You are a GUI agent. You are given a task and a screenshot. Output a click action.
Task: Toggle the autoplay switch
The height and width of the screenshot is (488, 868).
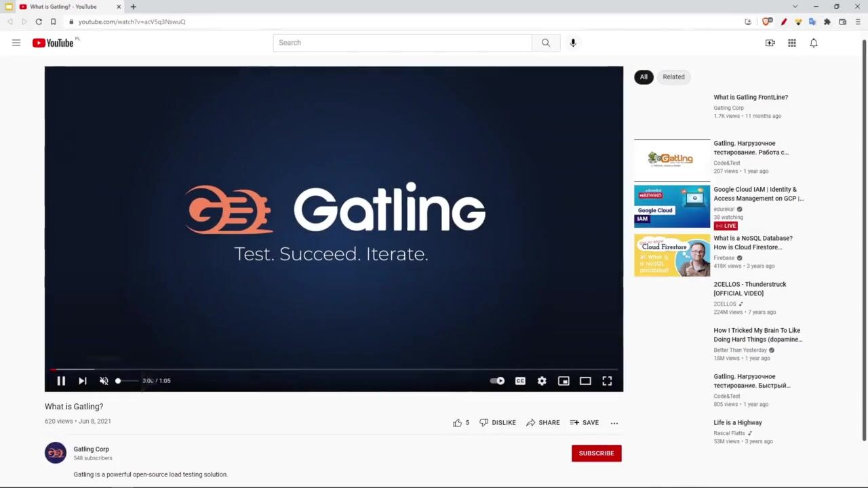(x=498, y=381)
